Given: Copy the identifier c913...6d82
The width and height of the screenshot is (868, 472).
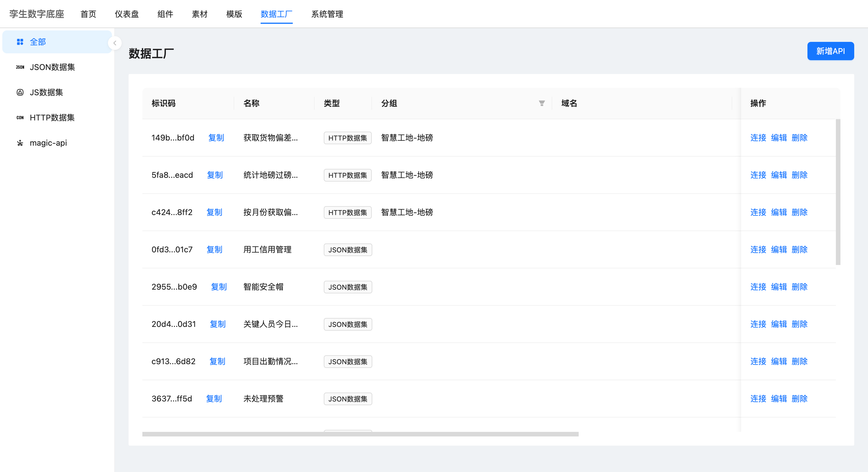Looking at the screenshot, I should click(217, 362).
